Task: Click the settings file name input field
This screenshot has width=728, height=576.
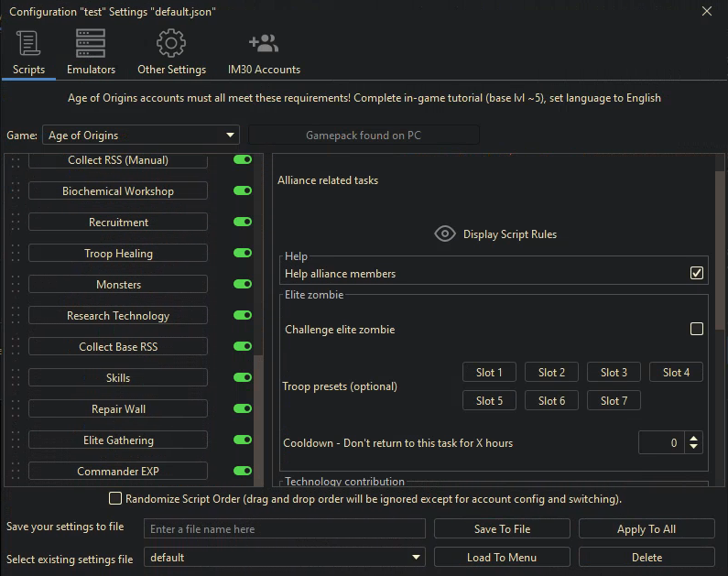Action: pyautogui.click(x=285, y=529)
